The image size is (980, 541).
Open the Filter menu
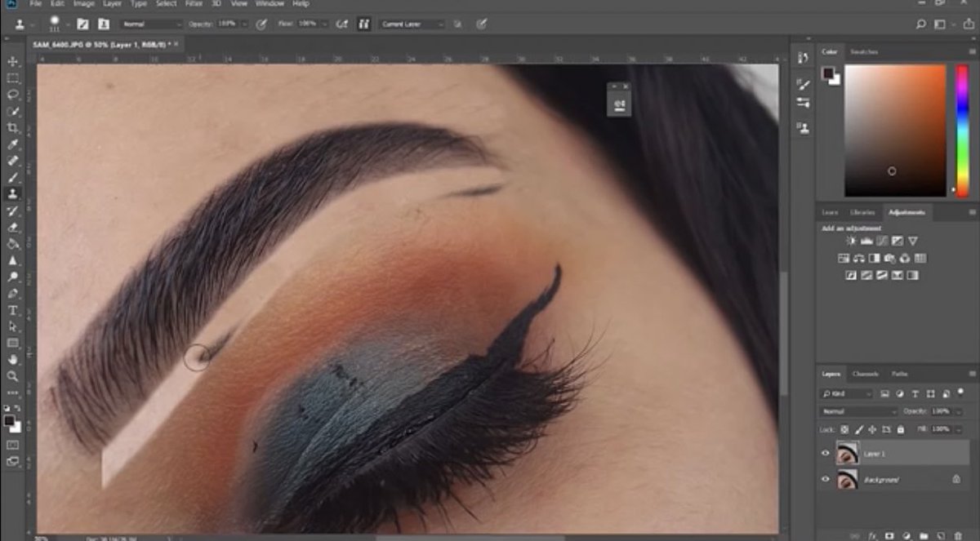tap(194, 4)
